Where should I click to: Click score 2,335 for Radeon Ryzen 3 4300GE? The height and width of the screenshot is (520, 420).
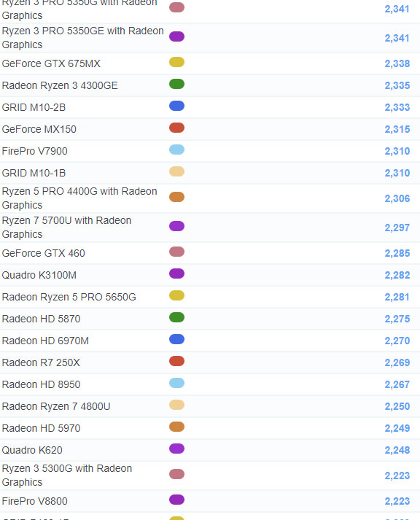pyautogui.click(x=397, y=85)
